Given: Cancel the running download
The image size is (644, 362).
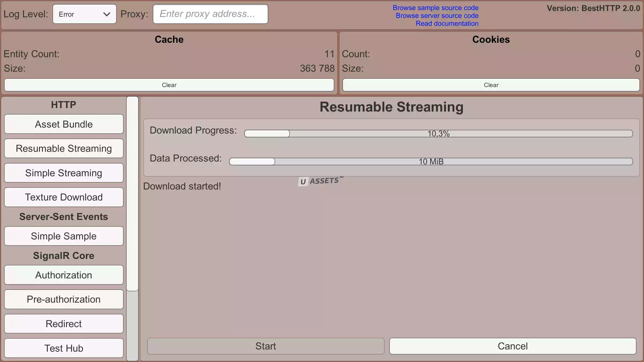Looking at the screenshot, I should 513,346.
